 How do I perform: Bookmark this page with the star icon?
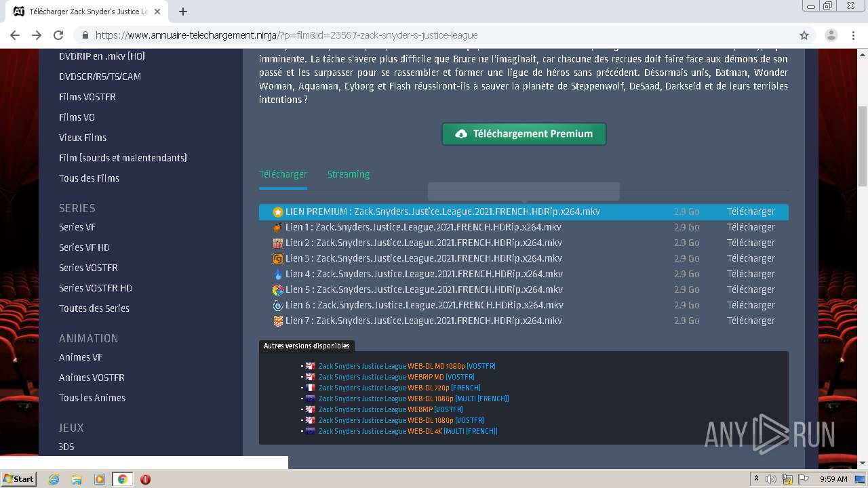click(804, 35)
